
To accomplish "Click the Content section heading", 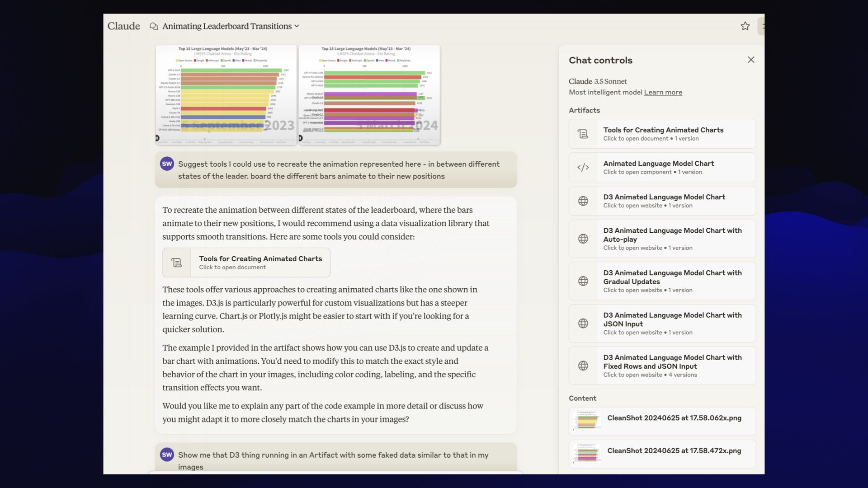I will click(x=582, y=398).
